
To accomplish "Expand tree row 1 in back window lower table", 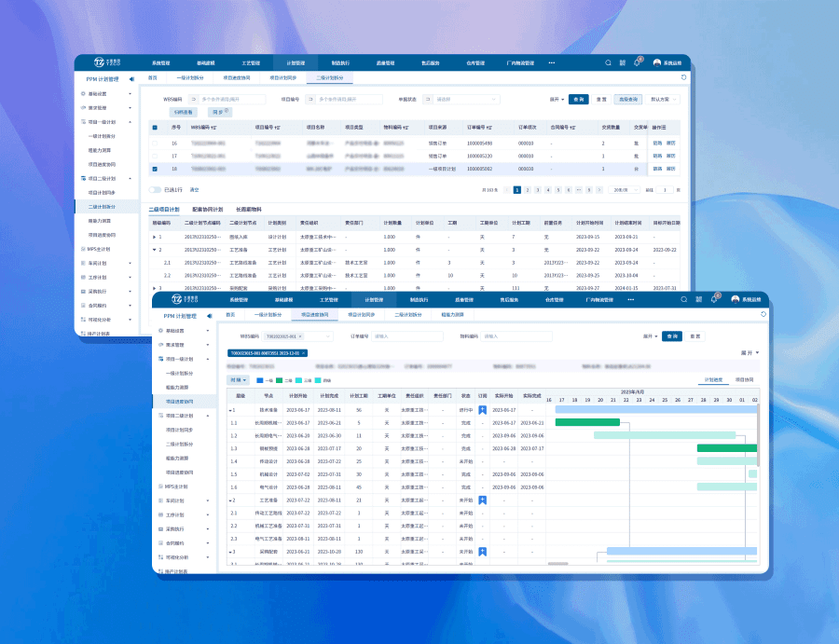I will [x=154, y=237].
